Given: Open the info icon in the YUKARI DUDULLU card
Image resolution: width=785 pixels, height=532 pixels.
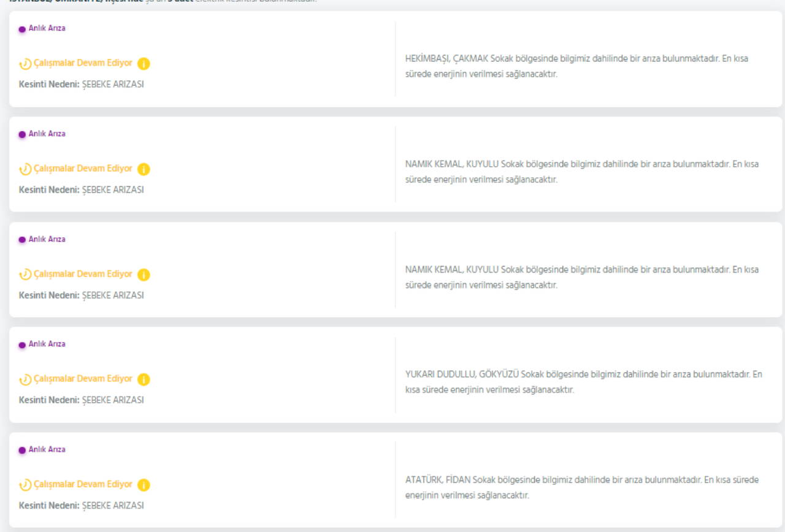Looking at the screenshot, I should (144, 379).
